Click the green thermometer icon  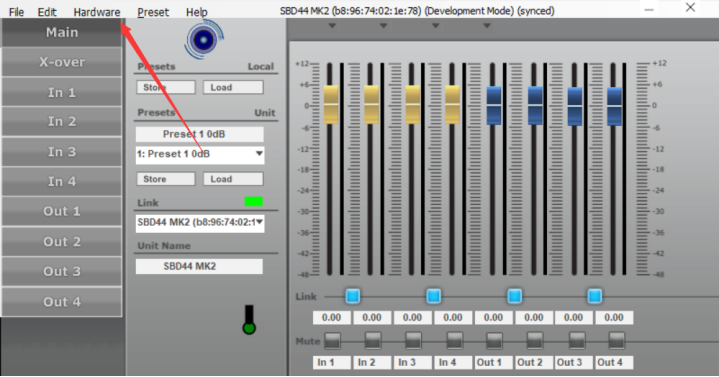(x=249, y=320)
